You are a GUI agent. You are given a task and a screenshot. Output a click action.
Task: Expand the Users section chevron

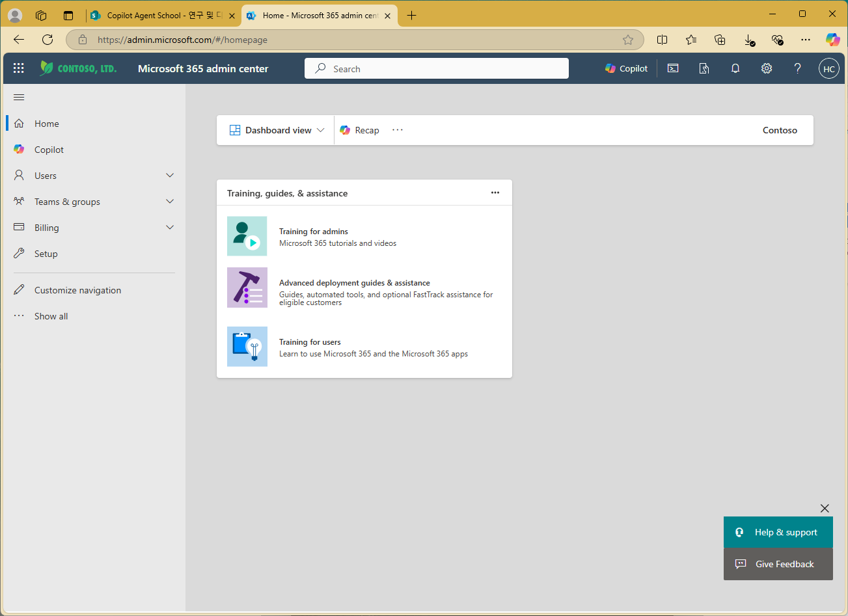click(x=170, y=176)
